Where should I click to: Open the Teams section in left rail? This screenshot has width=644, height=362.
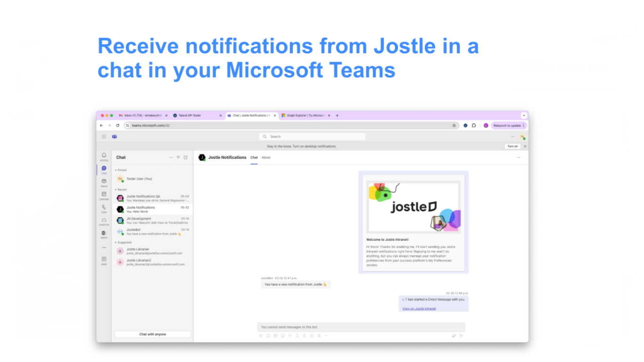click(104, 182)
